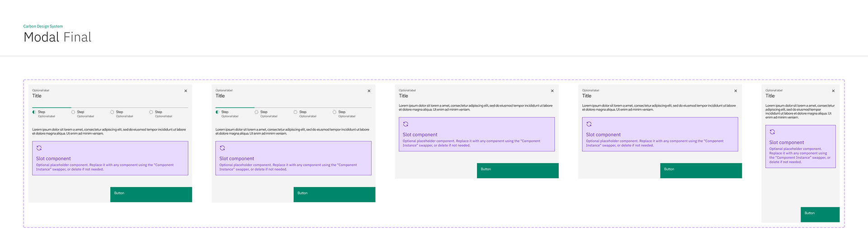Select the second step circle in second modal
This screenshot has width=868, height=251.
pyautogui.click(x=256, y=112)
